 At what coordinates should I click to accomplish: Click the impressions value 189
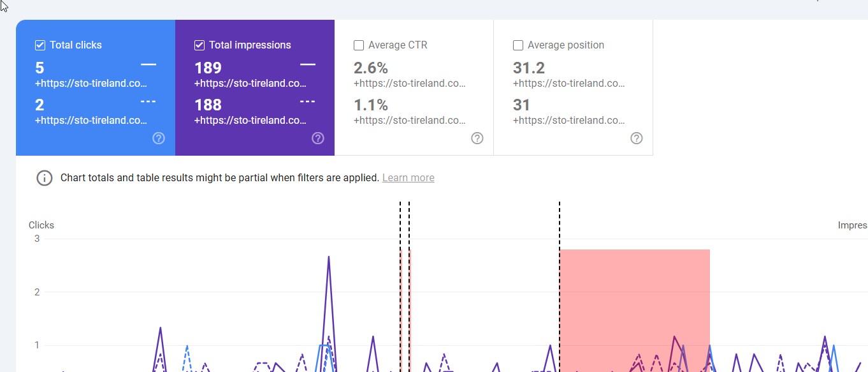tap(208, 68)
